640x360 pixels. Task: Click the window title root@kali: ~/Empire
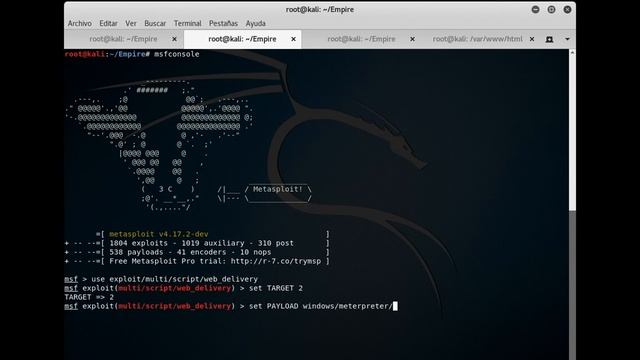point(320,9)
